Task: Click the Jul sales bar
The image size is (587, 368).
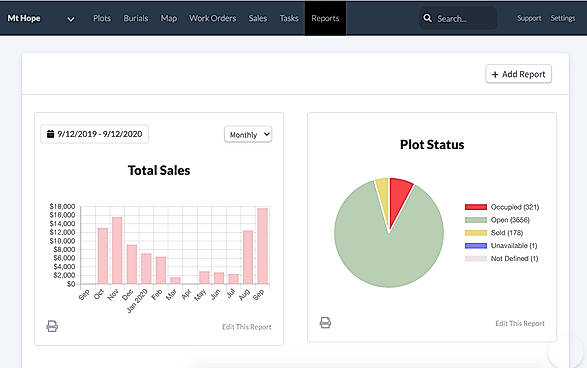Action: (x=234, y=279)
